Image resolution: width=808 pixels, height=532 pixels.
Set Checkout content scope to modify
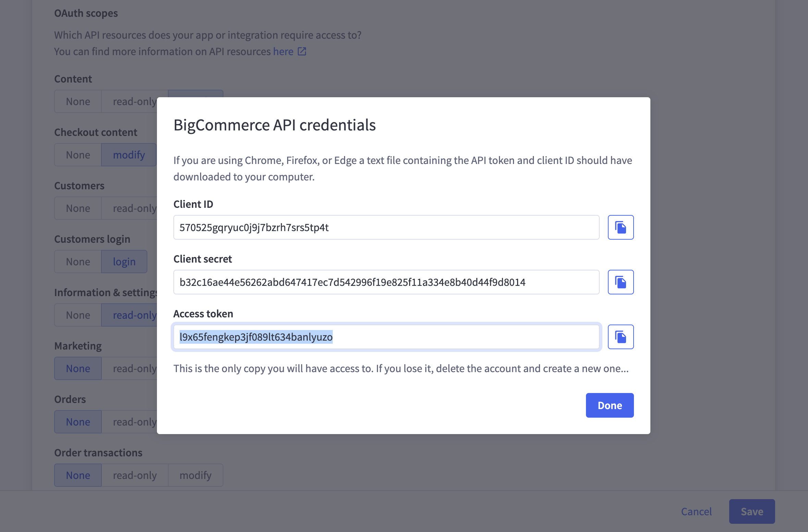click(x=129, y=155)
